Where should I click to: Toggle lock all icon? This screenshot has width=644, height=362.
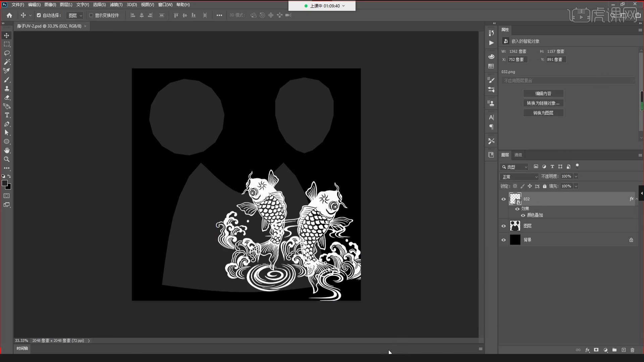click(545, 186)
